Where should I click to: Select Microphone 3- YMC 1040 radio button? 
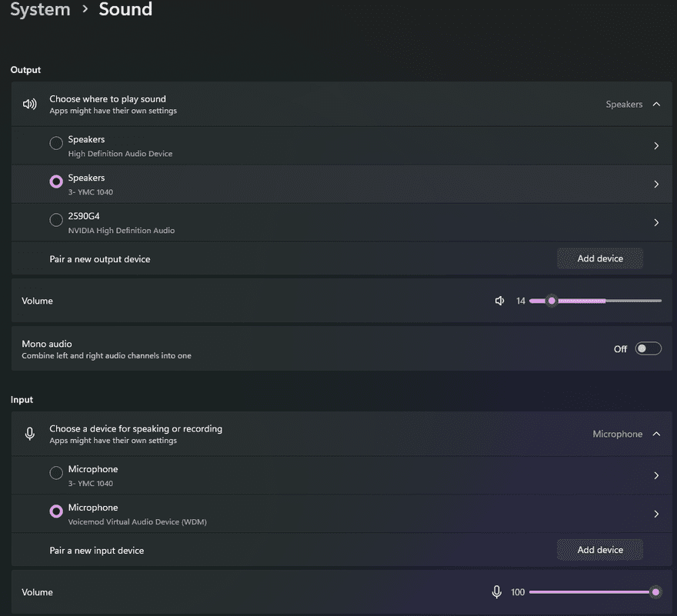click(x=56, y=473)
